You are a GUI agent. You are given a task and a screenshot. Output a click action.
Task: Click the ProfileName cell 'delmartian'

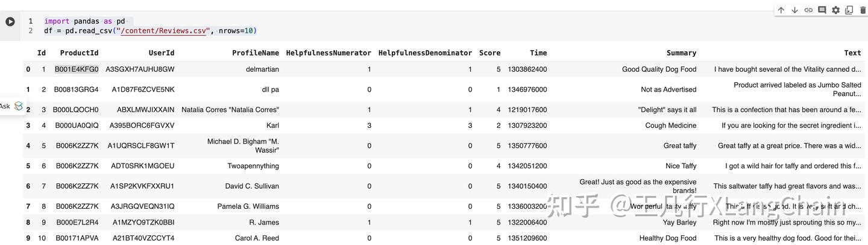pos(262,69)
